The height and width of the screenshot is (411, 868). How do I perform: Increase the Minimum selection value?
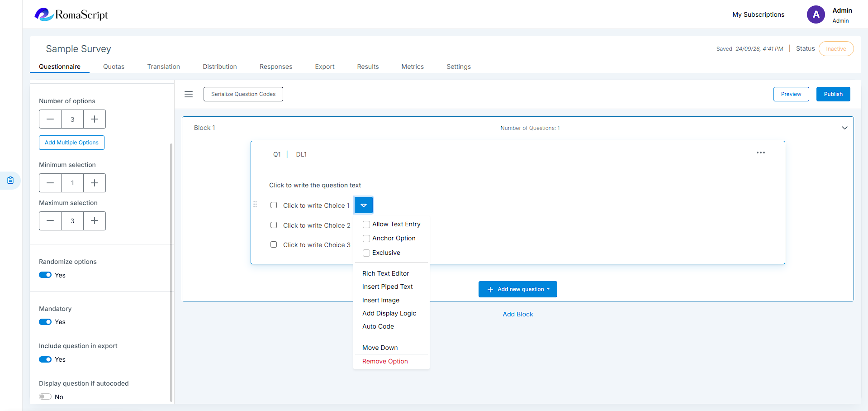(95, 183)
